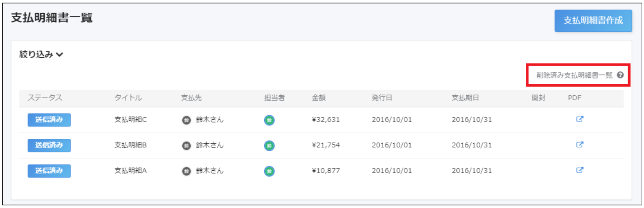The width and height of the screenshot is (644, 208).
Task: Select the 支払明細A title
Action: coord(131,171)
